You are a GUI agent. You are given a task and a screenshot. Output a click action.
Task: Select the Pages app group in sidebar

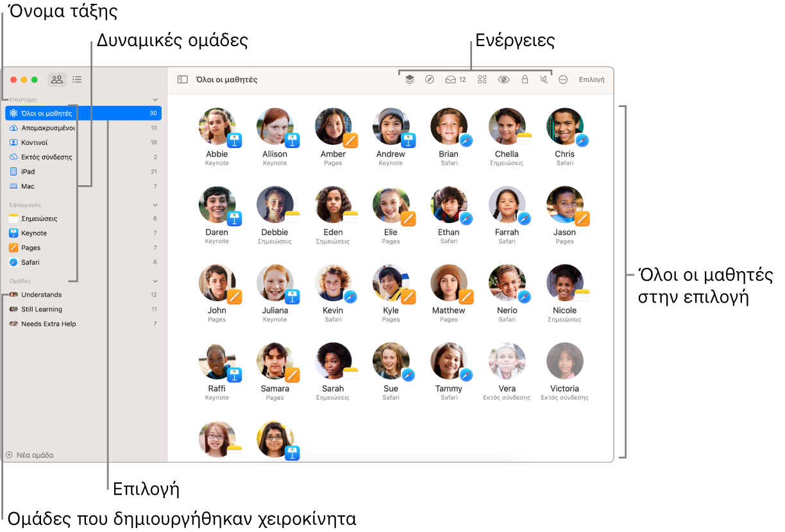coord(83,248)
